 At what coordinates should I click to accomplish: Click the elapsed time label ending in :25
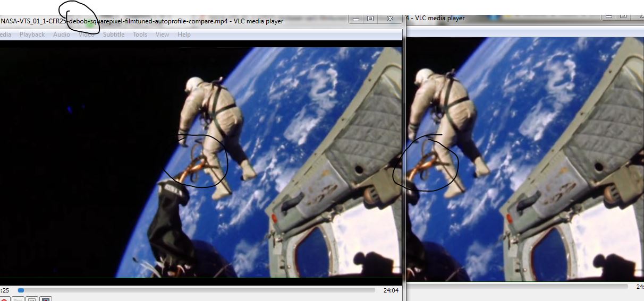point(4,290)
